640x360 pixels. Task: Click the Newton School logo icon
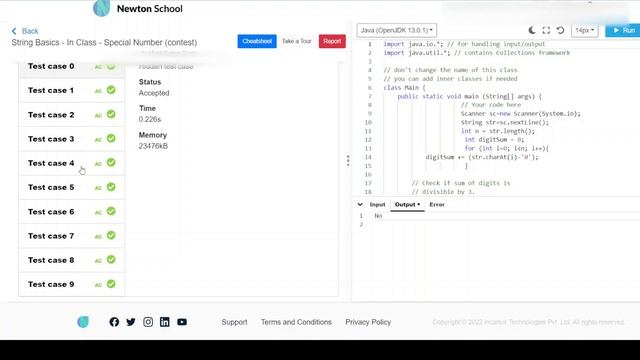click(x=102, y=8)
